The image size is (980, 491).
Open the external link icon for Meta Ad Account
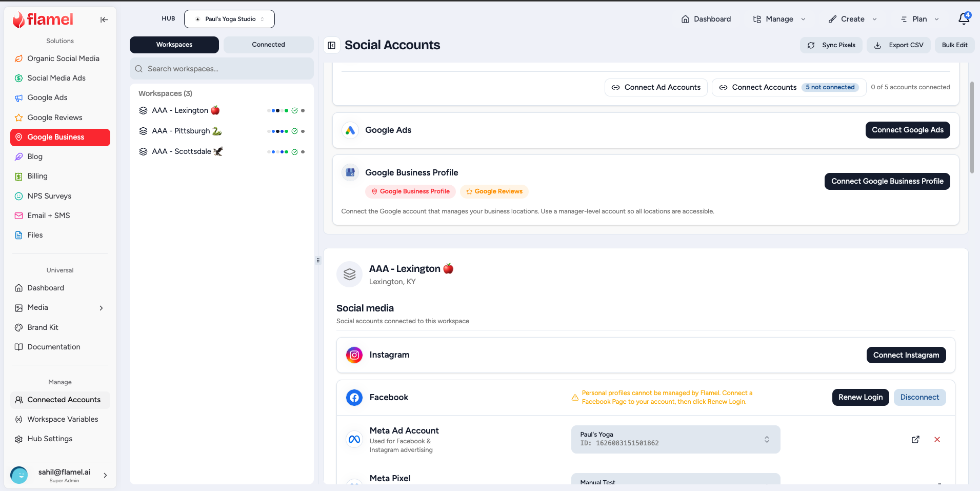[915, 439]
